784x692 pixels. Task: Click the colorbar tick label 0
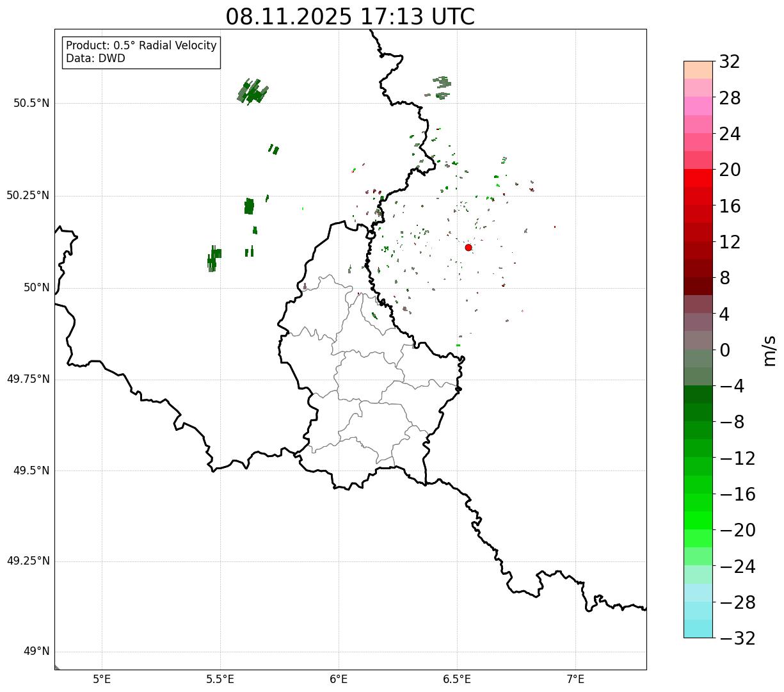coord(724,350)
